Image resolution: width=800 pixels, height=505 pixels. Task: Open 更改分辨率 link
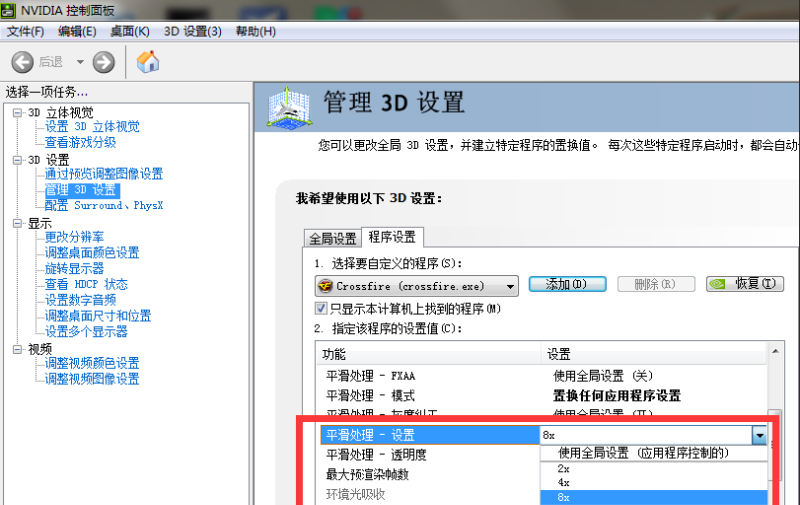pos(74,237)
